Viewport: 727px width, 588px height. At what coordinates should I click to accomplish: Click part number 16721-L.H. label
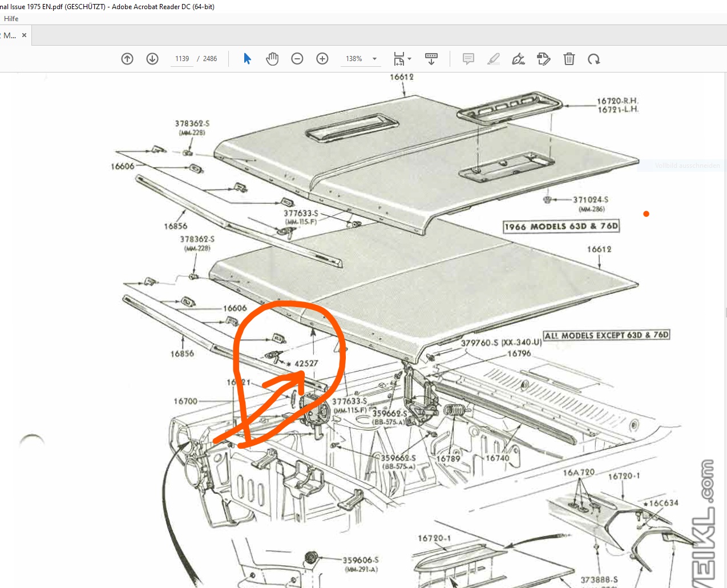[x=618, y=110]
